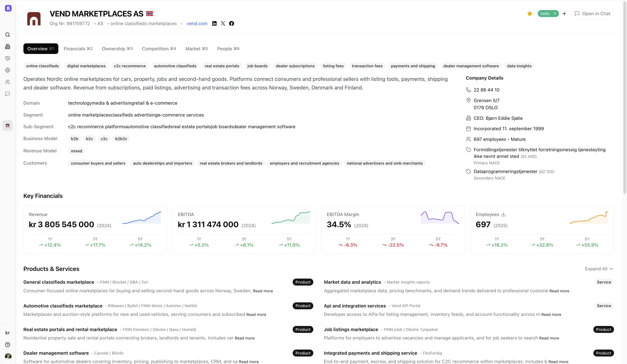This screenshot has height=364, width=627.
Task: Open search from the left sidebar
Action: (7, 35)
